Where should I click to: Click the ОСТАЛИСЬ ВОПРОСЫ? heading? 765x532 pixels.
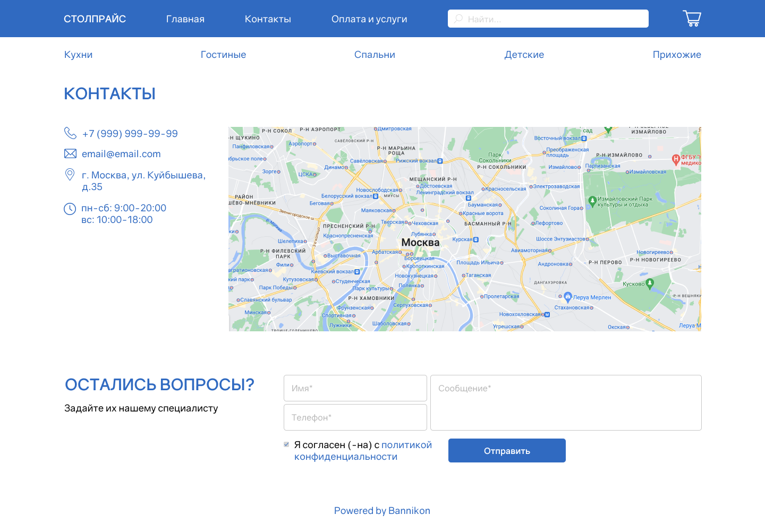coord(159,384)
